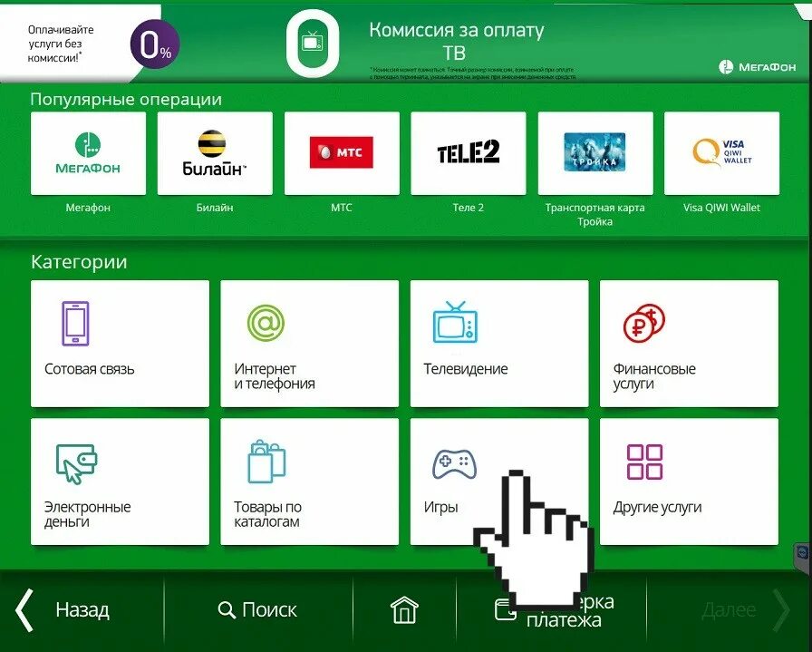Click the Билайн caption text

[x=215, y=208]
